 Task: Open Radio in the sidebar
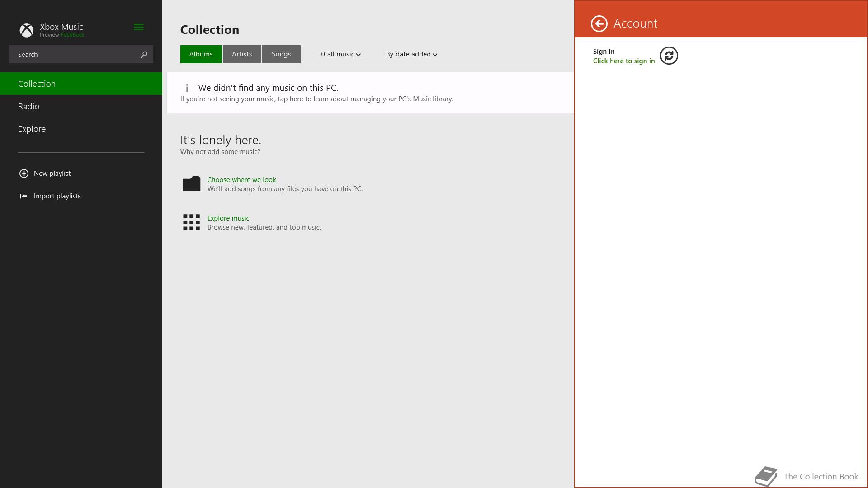click(81, 106)
